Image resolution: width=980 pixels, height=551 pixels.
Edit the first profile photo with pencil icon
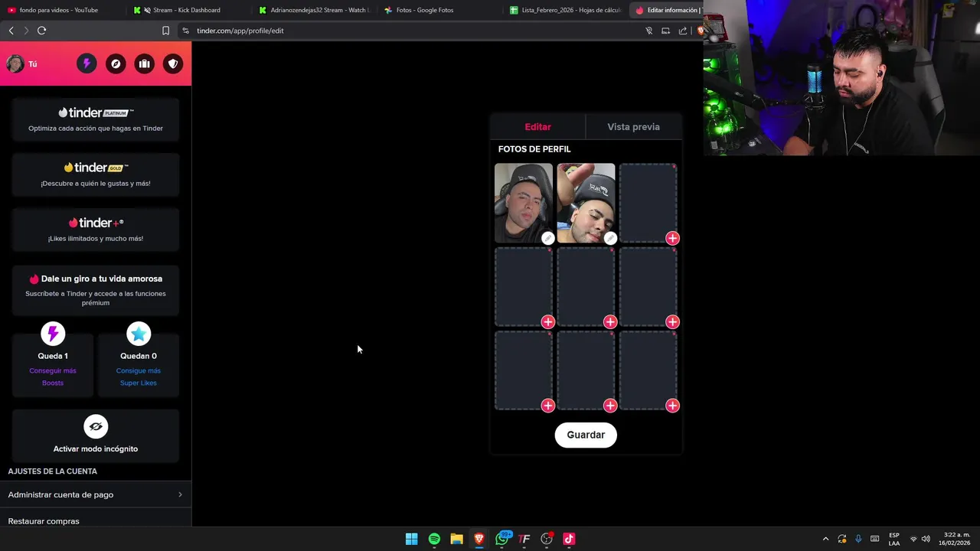[x=547, y=238]
